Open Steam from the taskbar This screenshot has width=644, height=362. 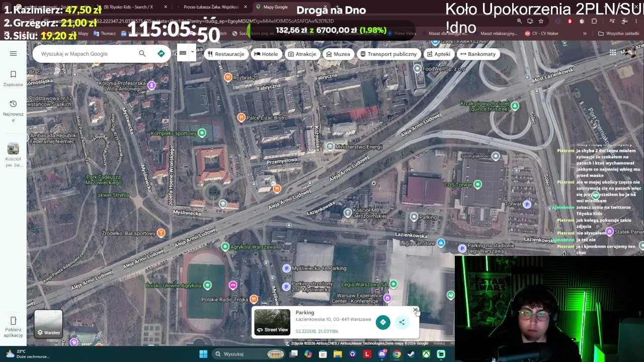click(x=411, y=354)
